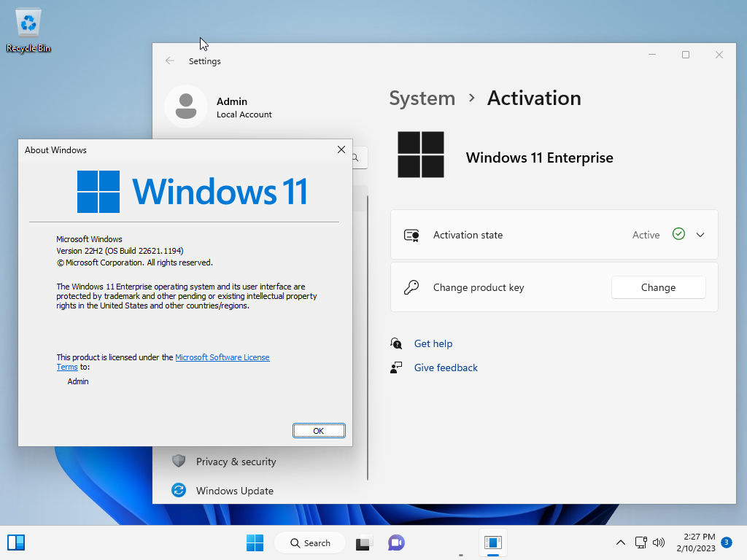This screenshot has height=560, width=747.
Task: Click the Activation page heading
Action: coord(534,98)
